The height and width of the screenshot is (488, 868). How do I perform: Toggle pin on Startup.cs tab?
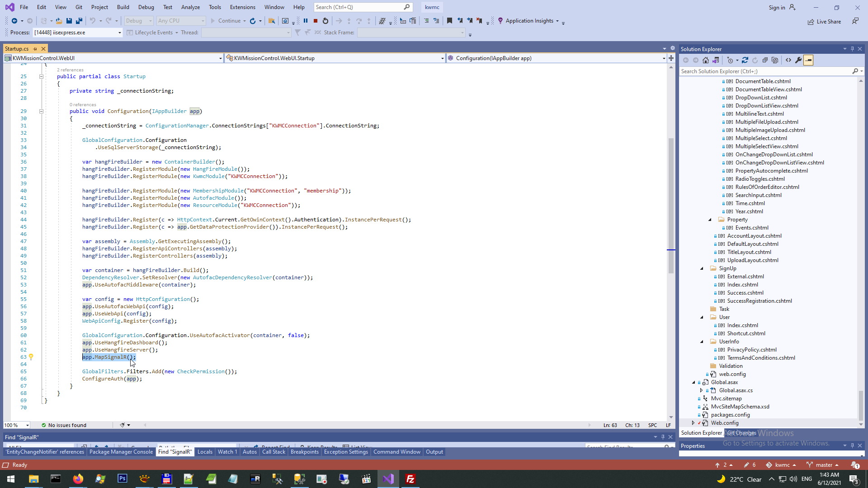(x=35, y=49)
